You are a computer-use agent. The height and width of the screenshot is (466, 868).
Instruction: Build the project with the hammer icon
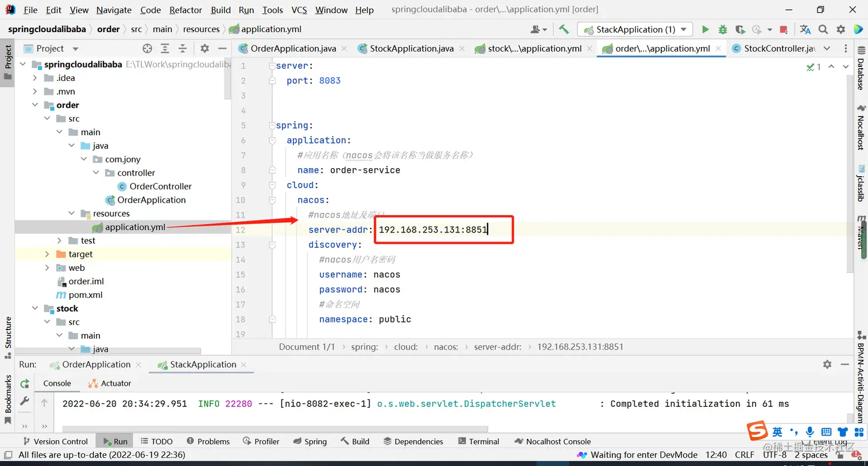click(564, 29)
